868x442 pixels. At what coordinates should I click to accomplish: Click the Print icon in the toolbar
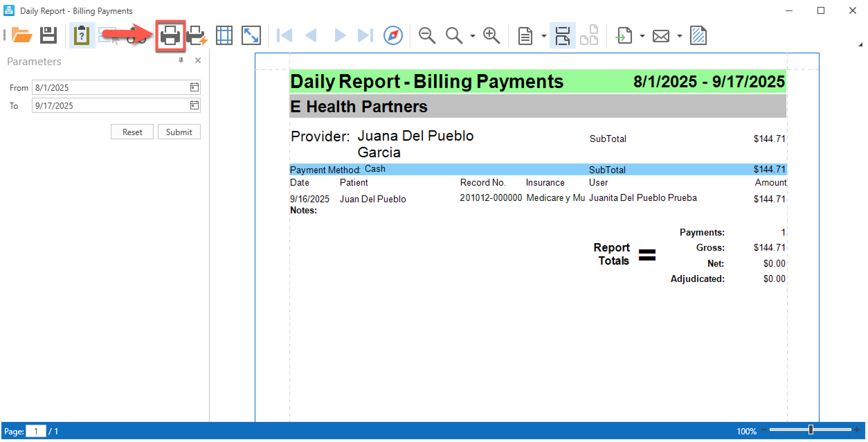170,36
